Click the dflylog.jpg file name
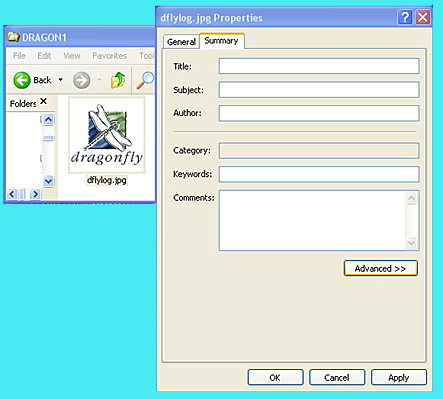 pos(107,180)
